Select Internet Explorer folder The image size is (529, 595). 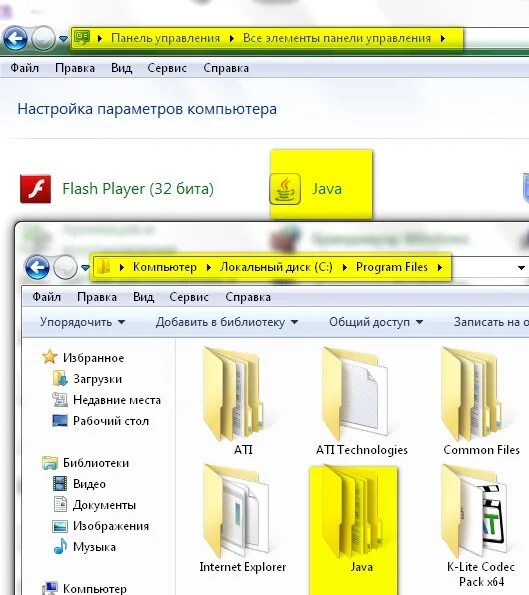click(242, 519)
